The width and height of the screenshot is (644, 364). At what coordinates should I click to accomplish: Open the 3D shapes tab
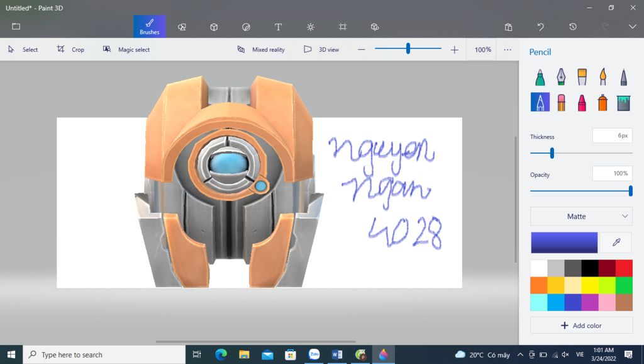coord(214,26)
